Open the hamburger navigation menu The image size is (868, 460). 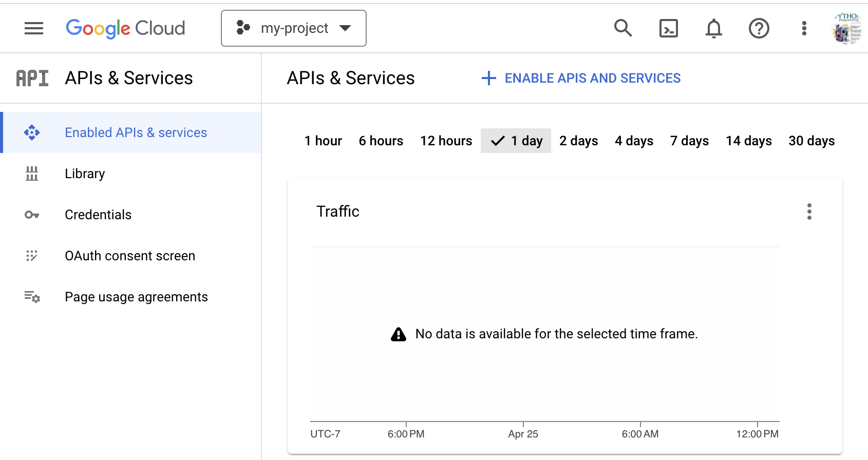coord(34,28)
